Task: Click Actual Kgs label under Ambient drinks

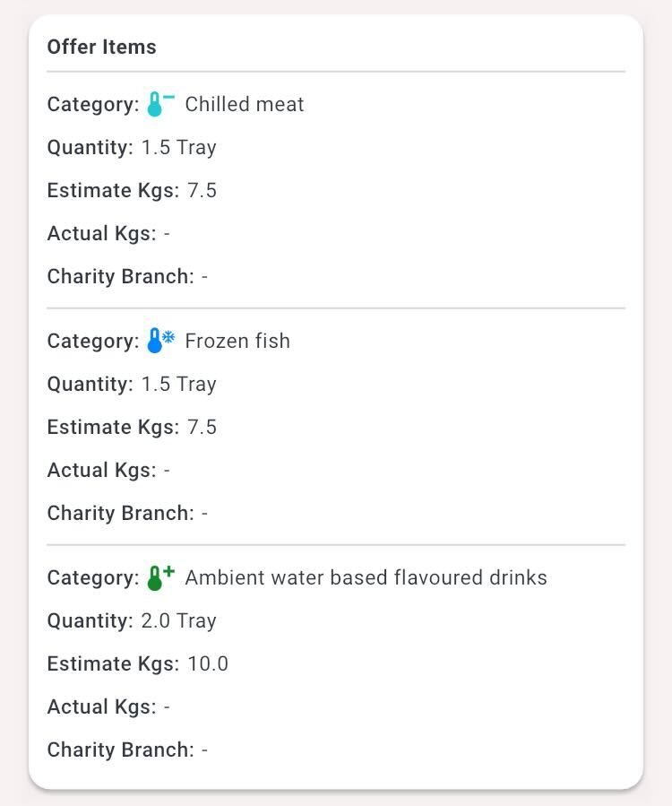Action: pos(102,706)
